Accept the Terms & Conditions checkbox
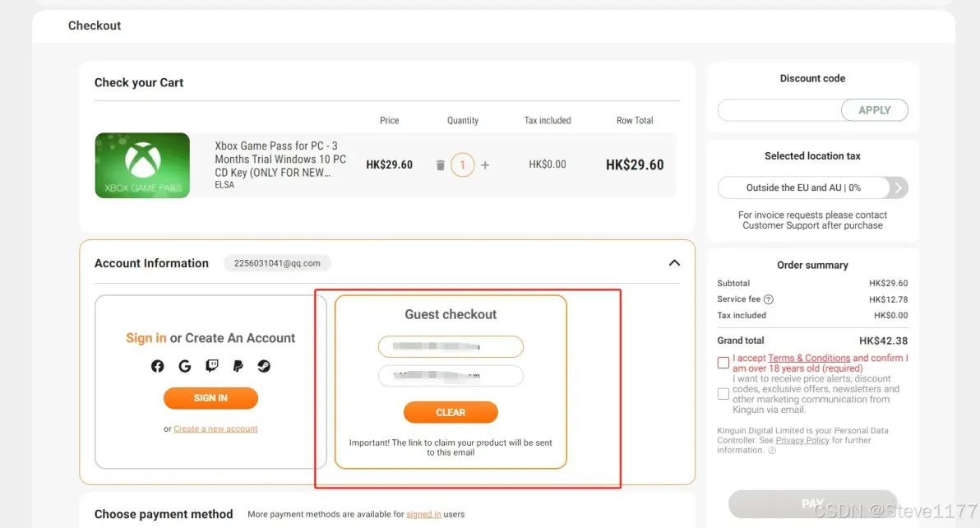 point(723,363)
